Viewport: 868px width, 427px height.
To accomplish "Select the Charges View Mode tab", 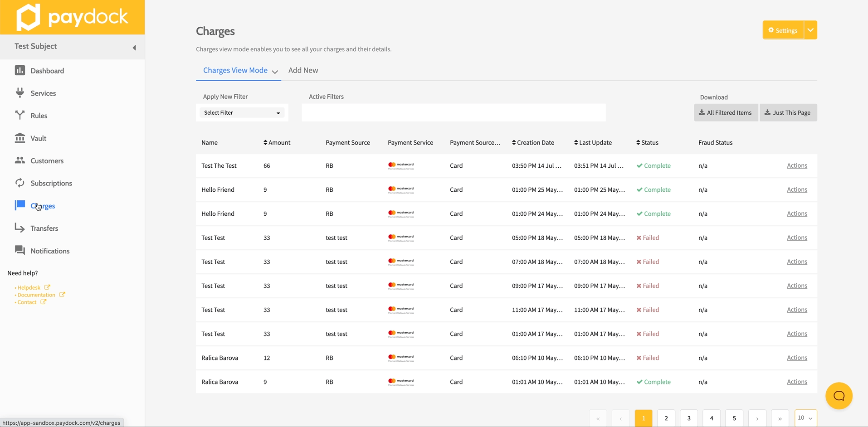I will coord(235,70).
